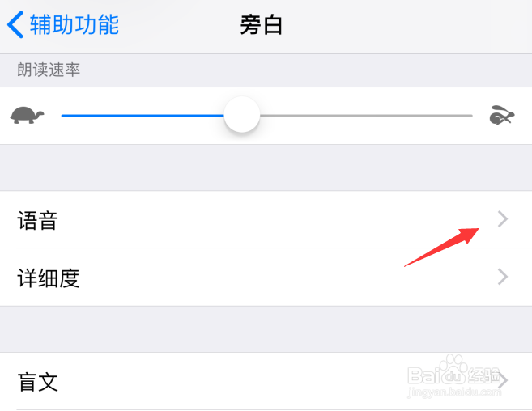Tap the chevron beside 详细度

pyautogui.click(x=503, y=277)
